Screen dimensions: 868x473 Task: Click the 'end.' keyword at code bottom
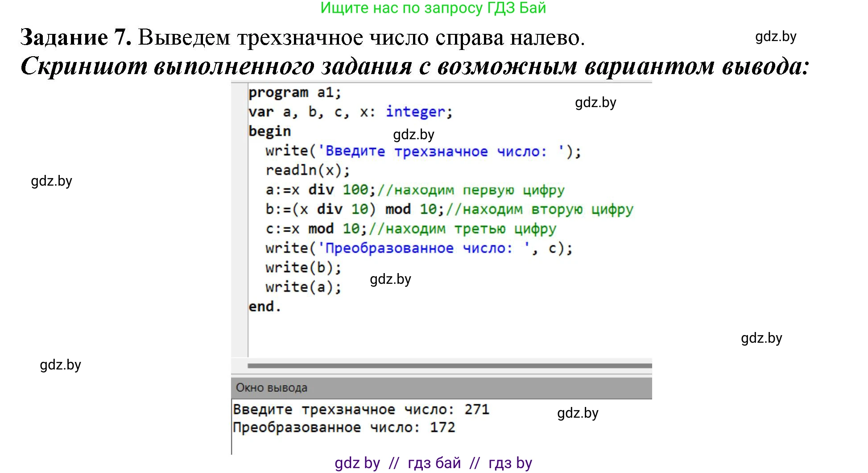(265, 306)
